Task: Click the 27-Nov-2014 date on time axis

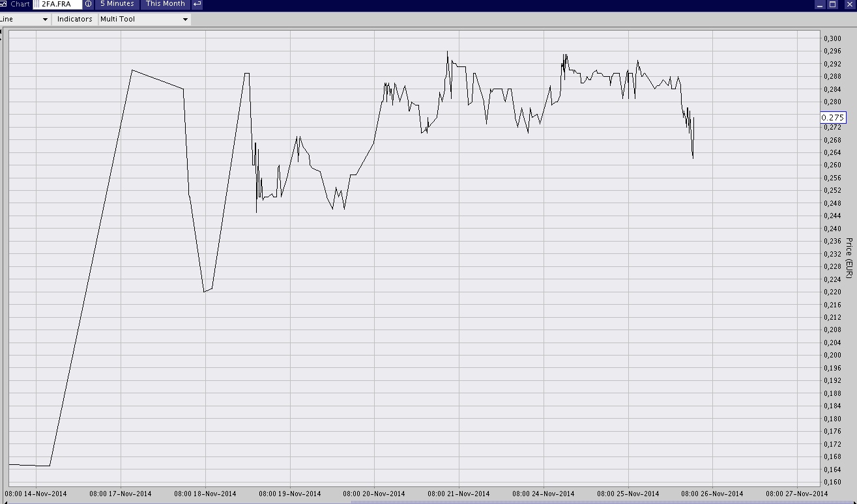Action: (x=797, y=494)
